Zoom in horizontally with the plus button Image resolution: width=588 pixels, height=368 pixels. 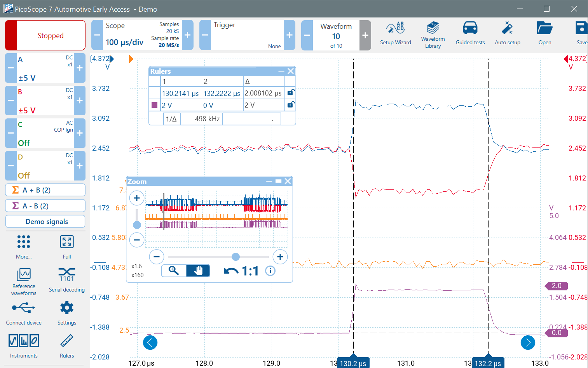click(x=280, y=257)
